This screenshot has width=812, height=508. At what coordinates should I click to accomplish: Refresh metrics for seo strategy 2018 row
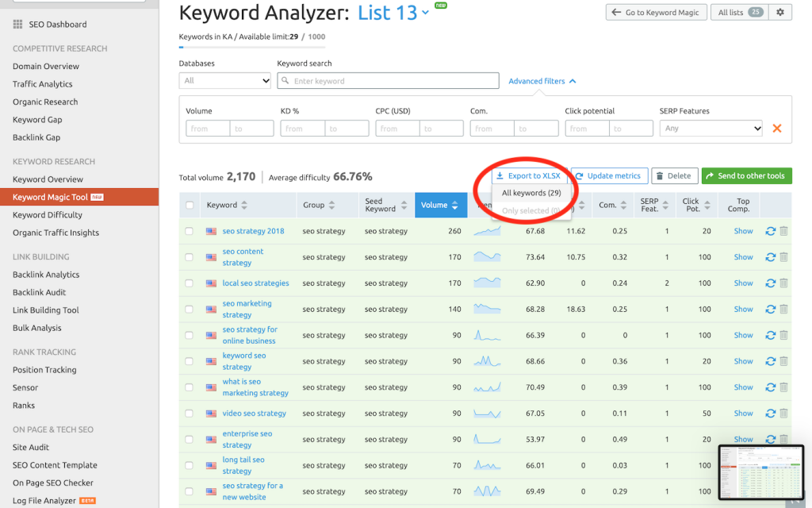coord(770,231)
